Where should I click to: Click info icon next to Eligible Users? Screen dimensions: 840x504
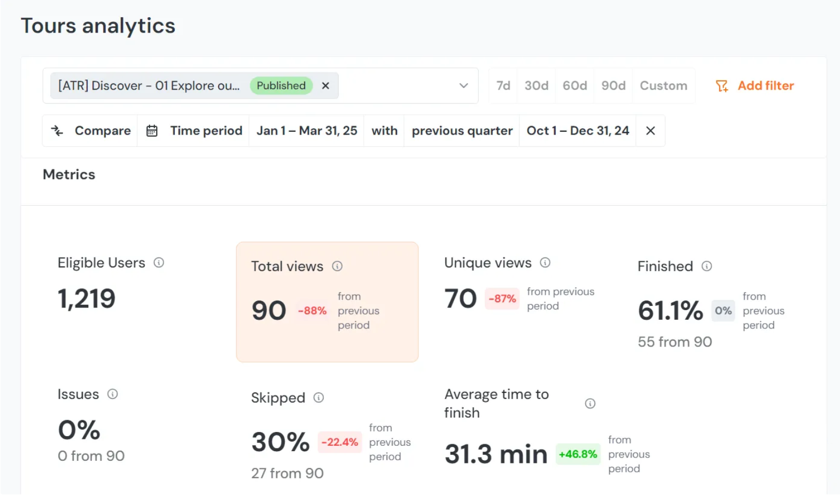(x=159, y=263)
